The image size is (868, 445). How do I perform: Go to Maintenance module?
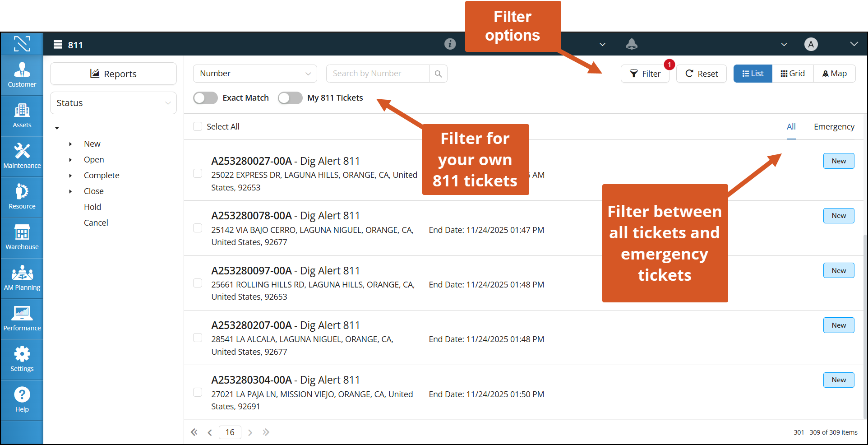coord(22,156)
